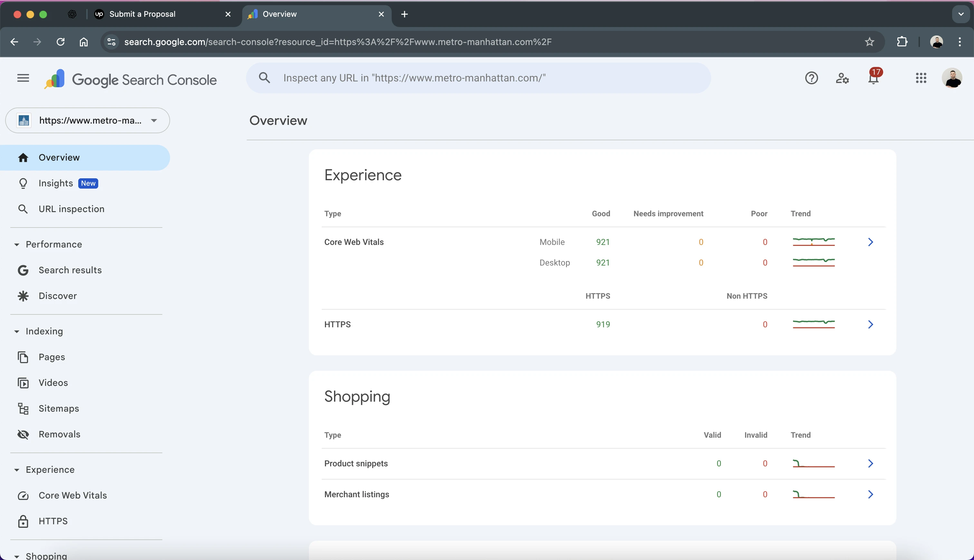Open Chrome three-dot menu

click(x=960, y=42)
